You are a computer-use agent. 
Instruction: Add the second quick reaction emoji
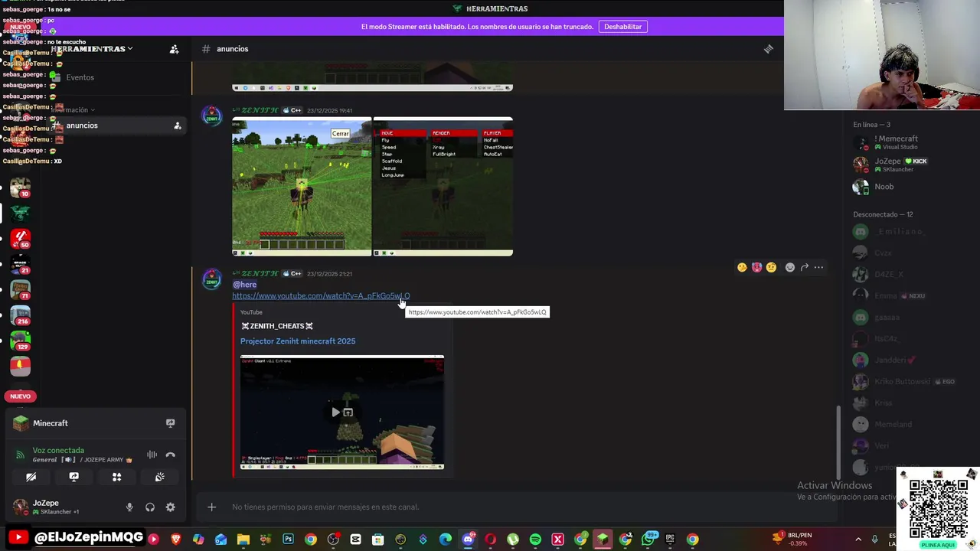(x=756, y=267)
